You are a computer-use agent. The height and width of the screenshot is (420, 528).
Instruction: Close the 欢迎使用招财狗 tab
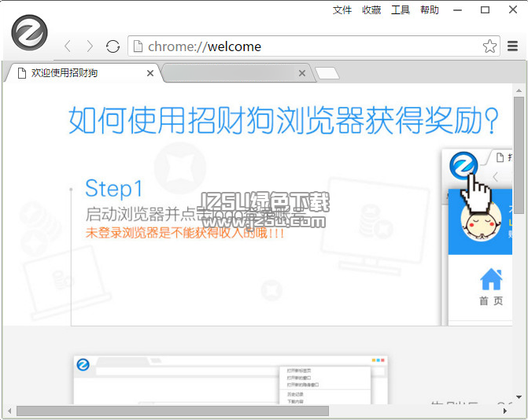[150, 73]
